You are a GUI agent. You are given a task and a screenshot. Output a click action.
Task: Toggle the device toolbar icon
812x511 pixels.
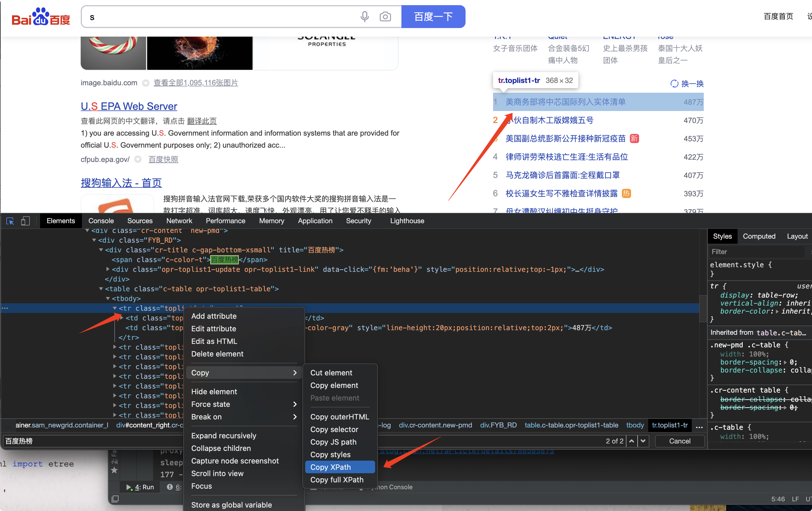(x=25, y=221)
